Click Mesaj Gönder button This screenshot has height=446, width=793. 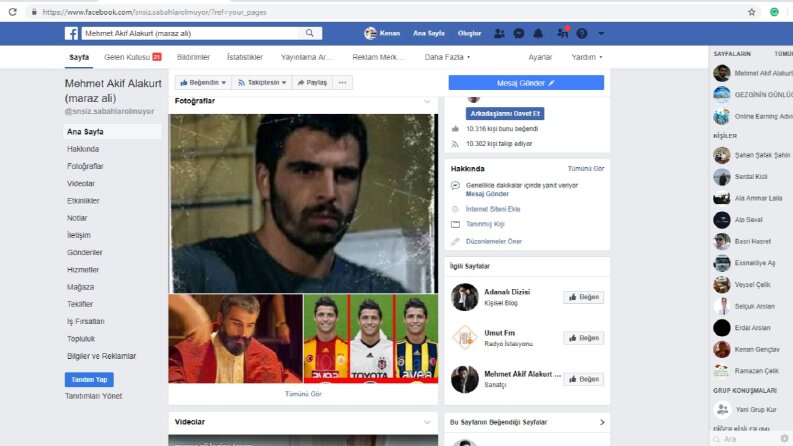pyautogui.click(x=526, y=83)
